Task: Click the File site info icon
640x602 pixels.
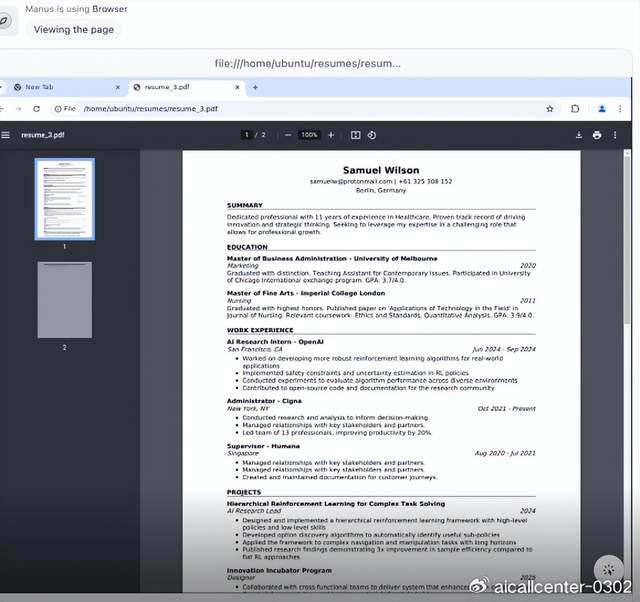Action: [65, 109]
